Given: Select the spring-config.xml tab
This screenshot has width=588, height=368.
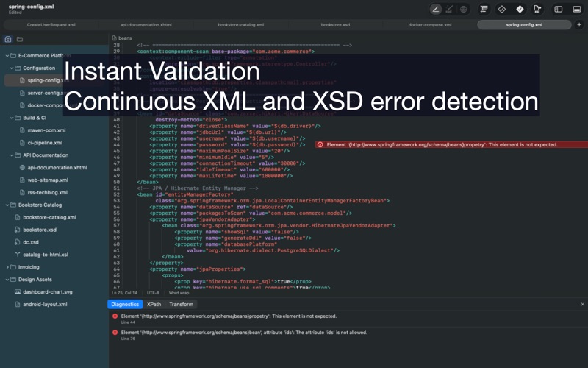Looking at the screenshot, I should pyautogui.click(x=524, y=25).
